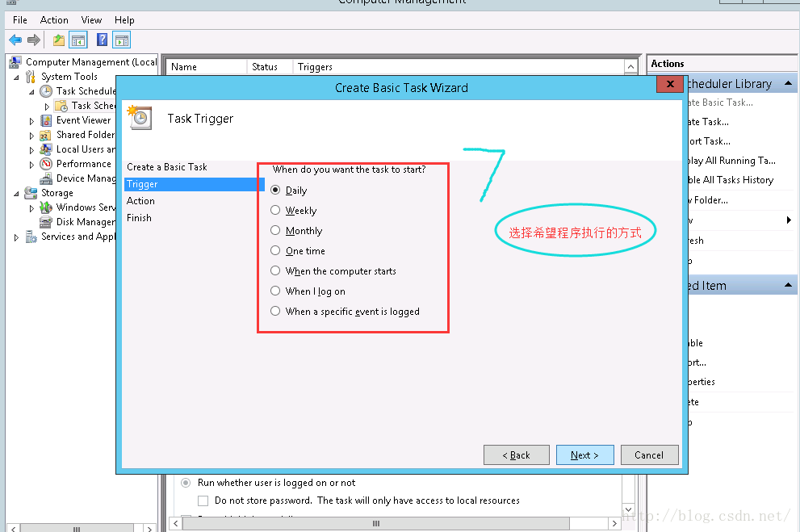Click Display All Running Tasks action link
This screenshot has width=800, height=532.
(x=731, y=161)
